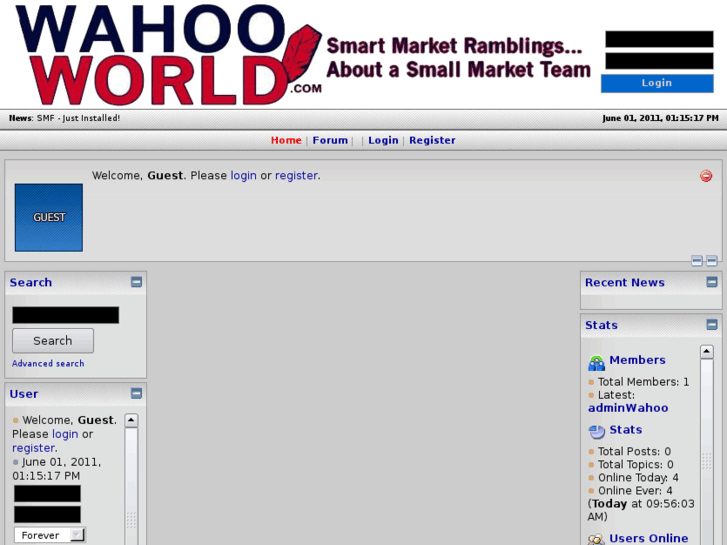Click register link in User block

tap(33, 448)
